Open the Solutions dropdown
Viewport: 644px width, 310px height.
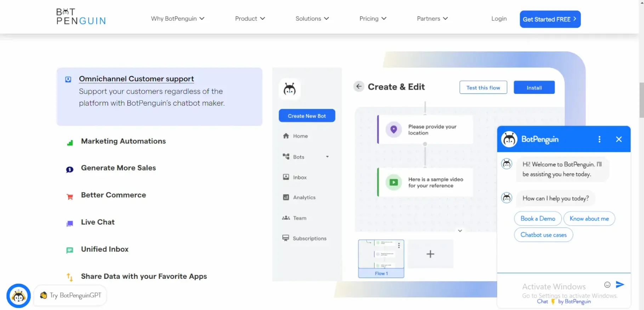pyautogui.click(x=312, y=18)
